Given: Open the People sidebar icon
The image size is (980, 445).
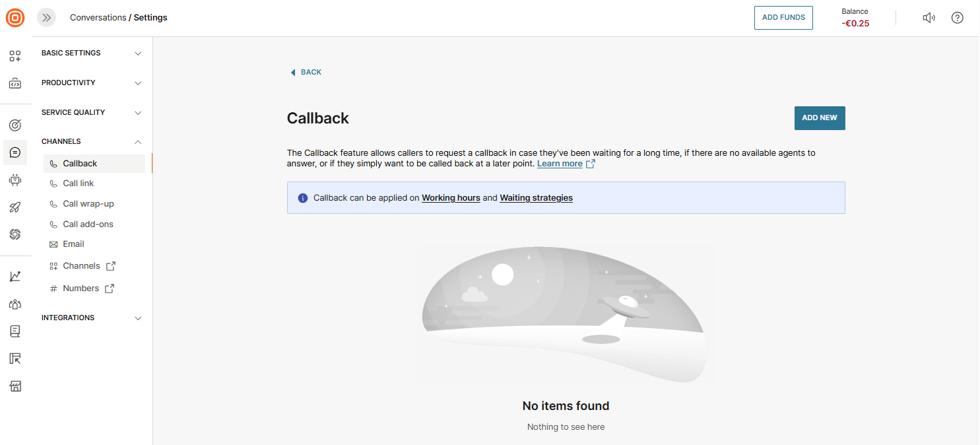Looking at the screenshot, I should (x=15, y=304).
